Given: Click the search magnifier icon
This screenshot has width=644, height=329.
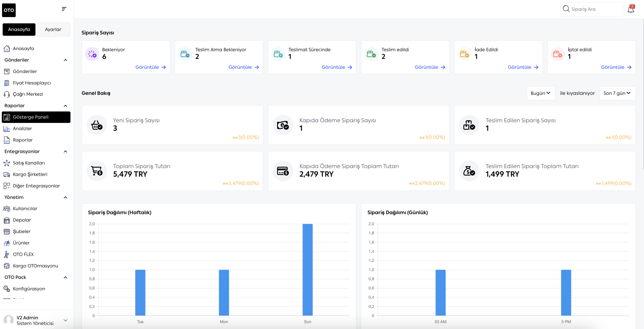Looking at the screenshot, I should (566, 9).
